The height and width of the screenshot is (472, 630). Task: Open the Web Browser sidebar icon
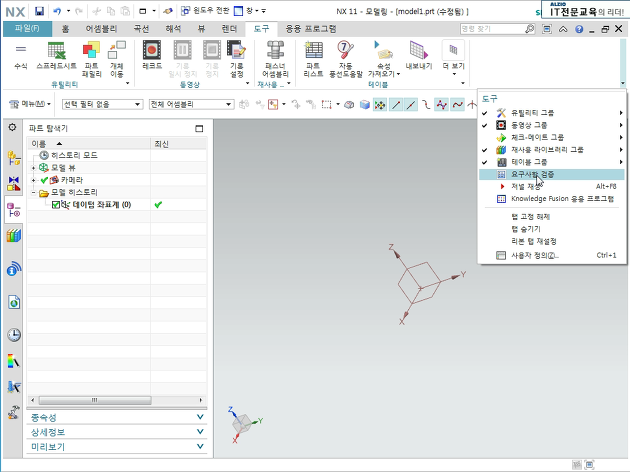[x=14, y=302]
